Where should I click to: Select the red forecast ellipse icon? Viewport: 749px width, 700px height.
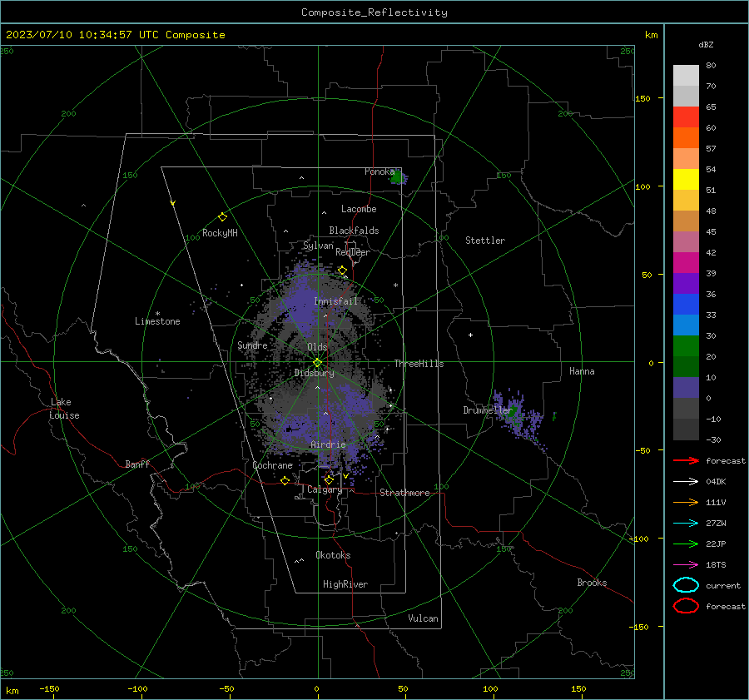point(686,606)
